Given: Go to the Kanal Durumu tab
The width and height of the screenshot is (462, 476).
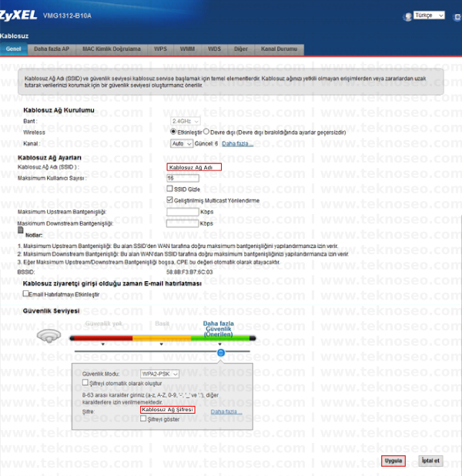Looking at the screenshot, I should pyautogui.click(x=279, y=49).
